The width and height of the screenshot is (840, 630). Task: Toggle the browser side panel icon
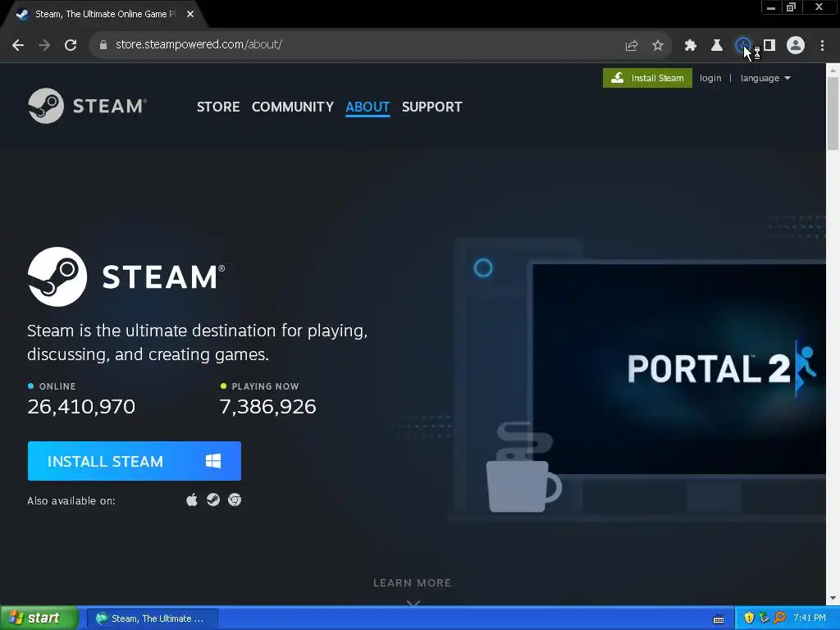pos(769,46)
